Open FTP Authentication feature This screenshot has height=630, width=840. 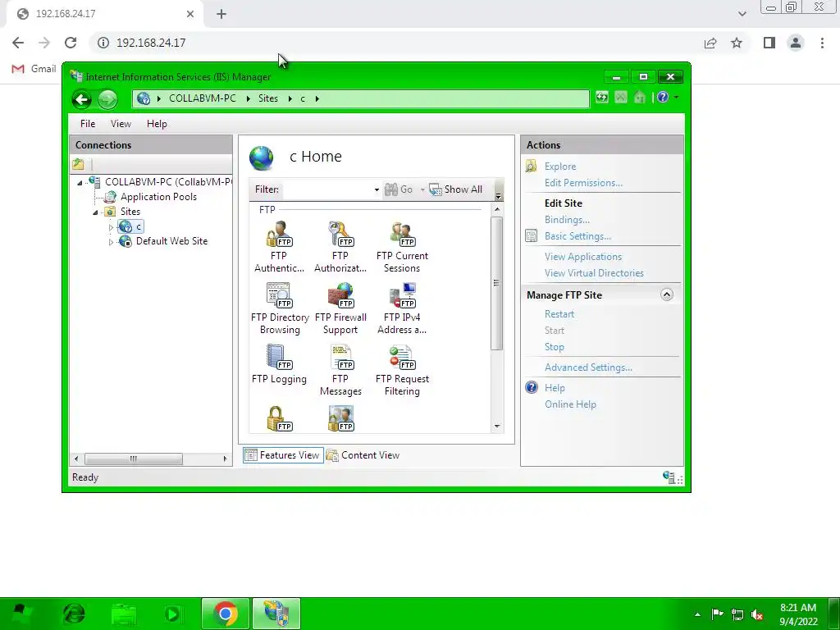279,247
